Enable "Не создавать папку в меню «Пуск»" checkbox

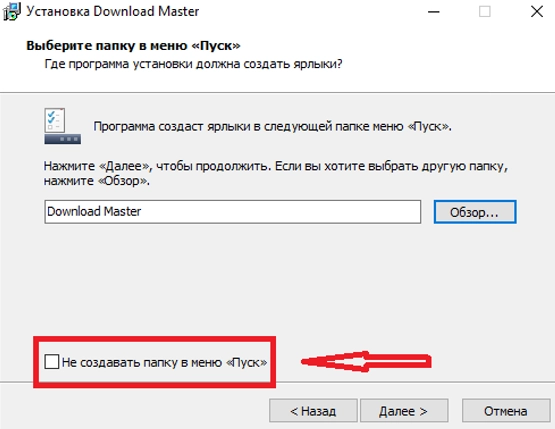(x=52, y=362)
